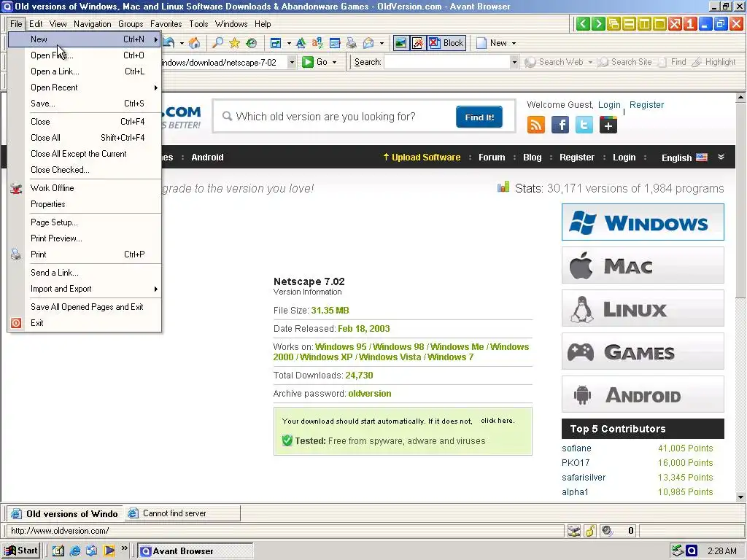Toggle the sound icon in status bar

click(606, 531)
